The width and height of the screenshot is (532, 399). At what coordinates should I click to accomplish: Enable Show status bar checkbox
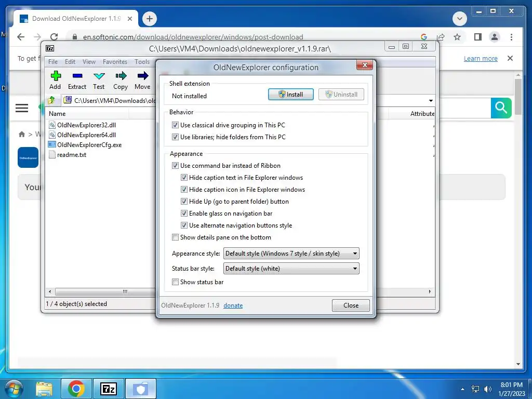coord(175,282)
